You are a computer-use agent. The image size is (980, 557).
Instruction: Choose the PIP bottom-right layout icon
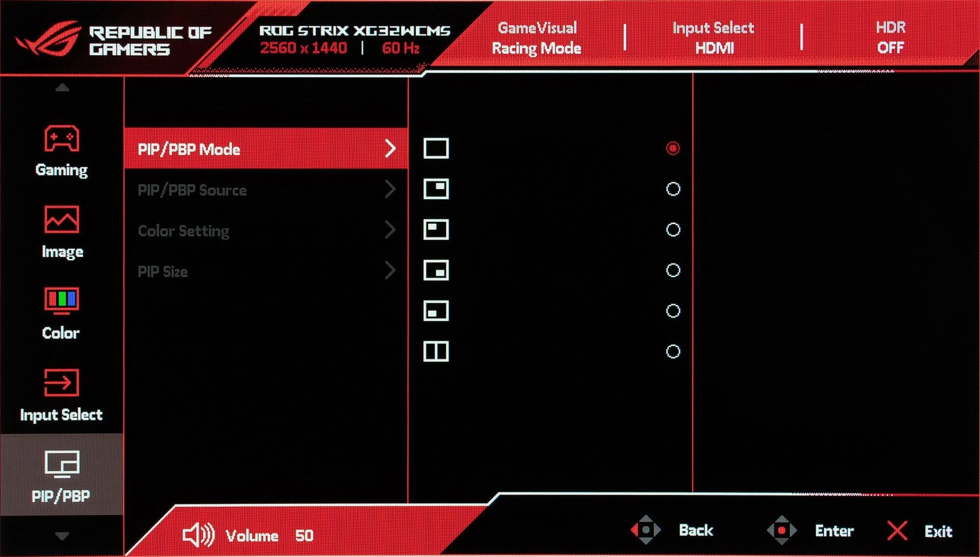point(436,270)
